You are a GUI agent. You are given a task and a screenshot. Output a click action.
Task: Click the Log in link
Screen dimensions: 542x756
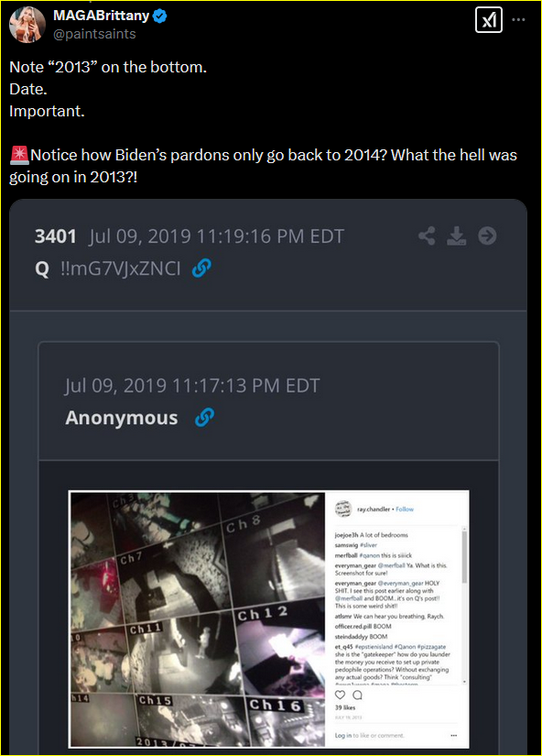(343, 735)
